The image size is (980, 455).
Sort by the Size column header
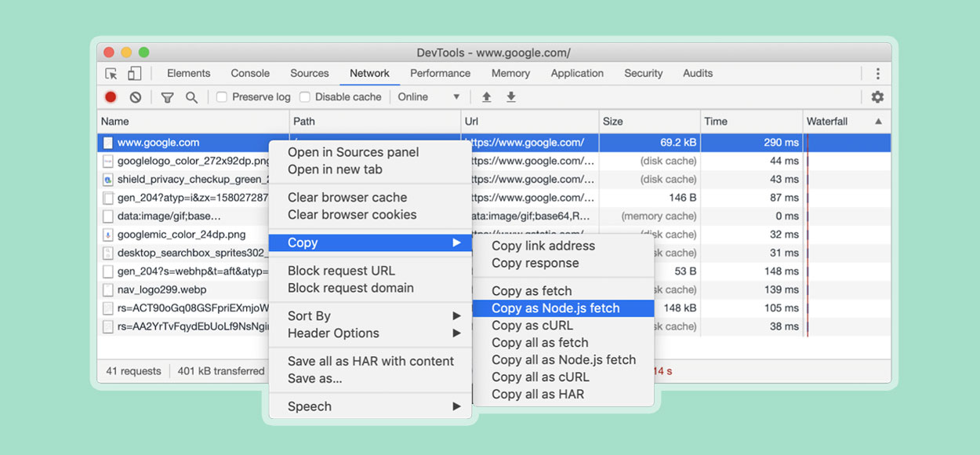[x=650, y=122]
